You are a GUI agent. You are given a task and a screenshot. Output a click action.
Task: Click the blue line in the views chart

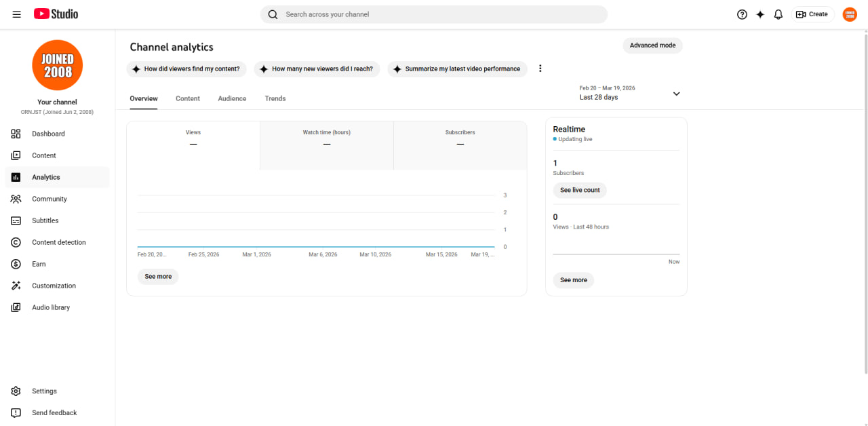pos(316,247)
